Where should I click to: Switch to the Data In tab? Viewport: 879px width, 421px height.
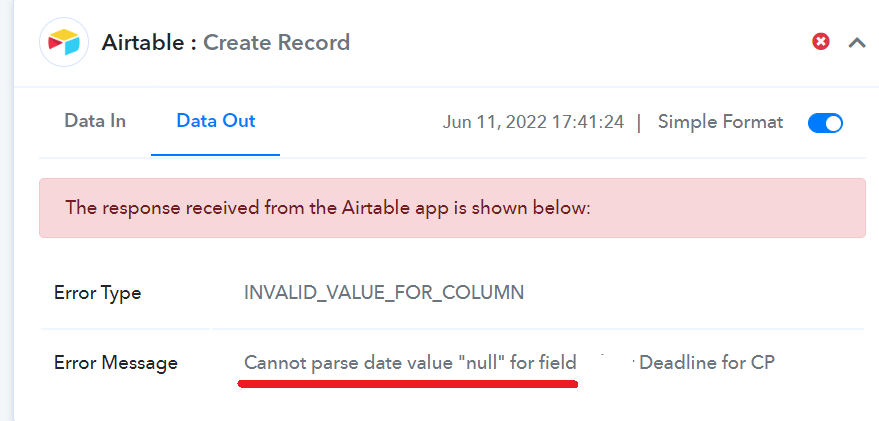(x=95, y=121)
